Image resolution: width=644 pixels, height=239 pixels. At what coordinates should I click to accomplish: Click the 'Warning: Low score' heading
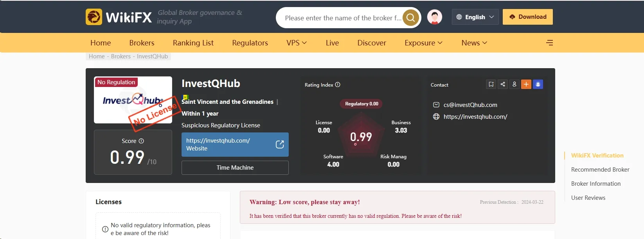(x=305, y=202)
